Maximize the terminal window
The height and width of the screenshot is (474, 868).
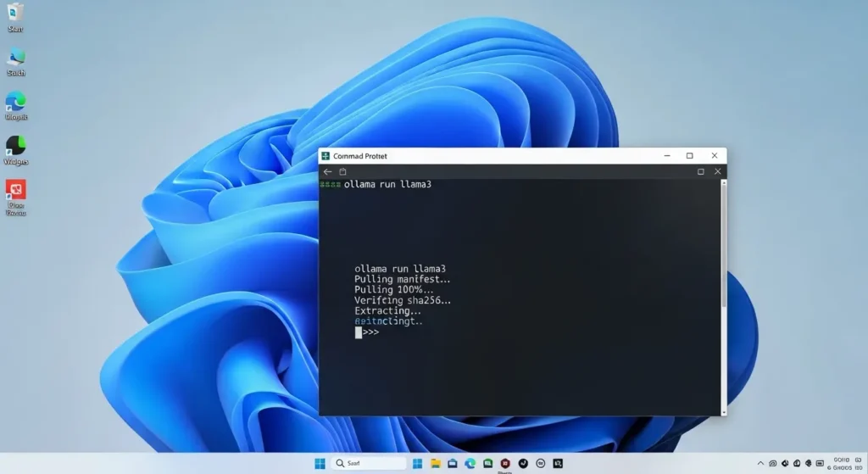point(690,156)
